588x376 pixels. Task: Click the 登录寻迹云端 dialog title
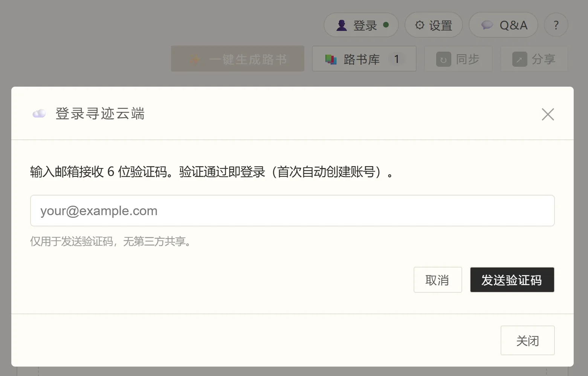(100, 113)
